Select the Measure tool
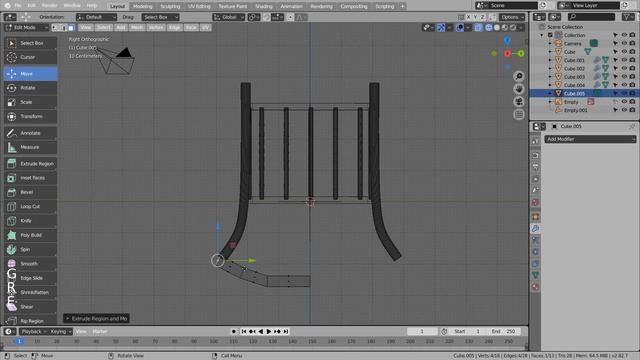The width and height of the screenshot is (640, 360). [30, 147]
